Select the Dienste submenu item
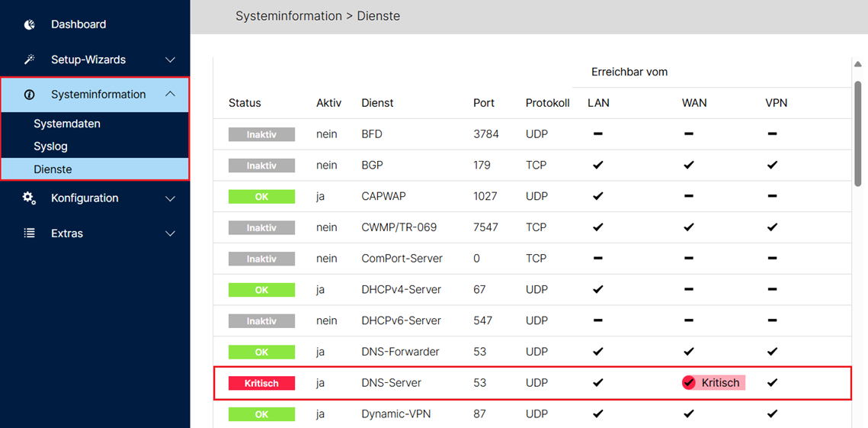The image size is (868, 428). pyautogui.click(x=53, y=169)
